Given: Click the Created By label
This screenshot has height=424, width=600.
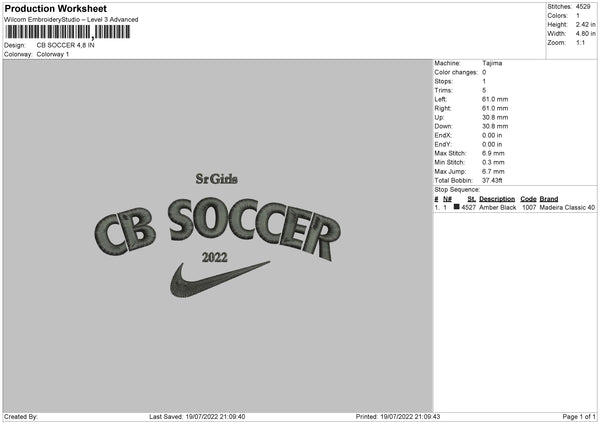Looking at the screenshot, I should pos(21,417).
